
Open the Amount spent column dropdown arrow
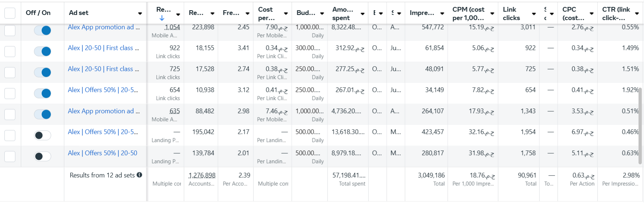coord(362,14)
